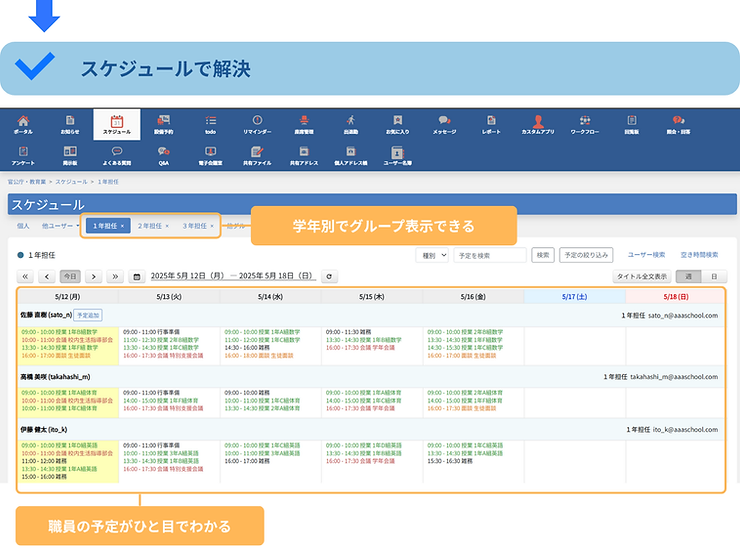Viewport: 740px width, 549px height.
Task: Click the 予定を検索 search field
Action: tap(489, 255)
